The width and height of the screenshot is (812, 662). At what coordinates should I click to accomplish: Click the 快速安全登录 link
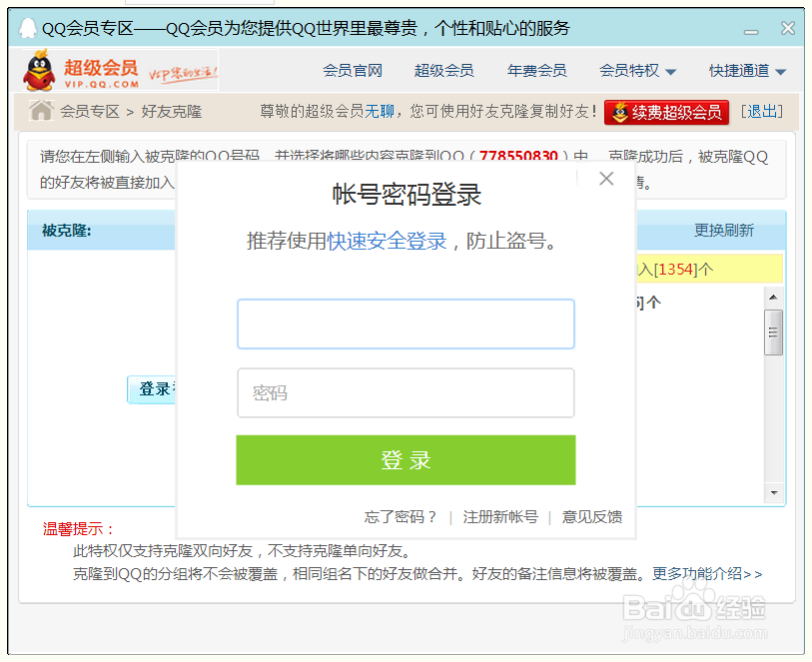(387, 241)
